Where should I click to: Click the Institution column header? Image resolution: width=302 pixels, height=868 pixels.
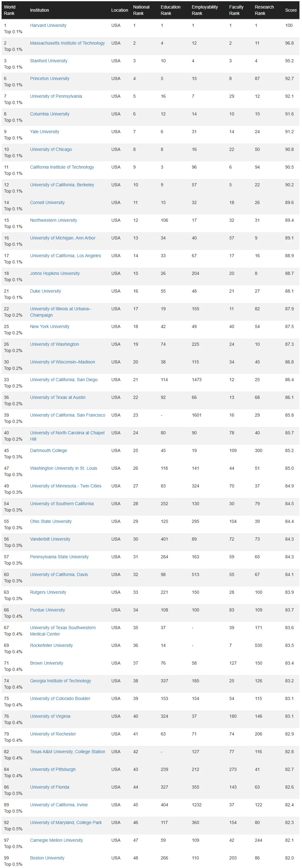(40, 10)
